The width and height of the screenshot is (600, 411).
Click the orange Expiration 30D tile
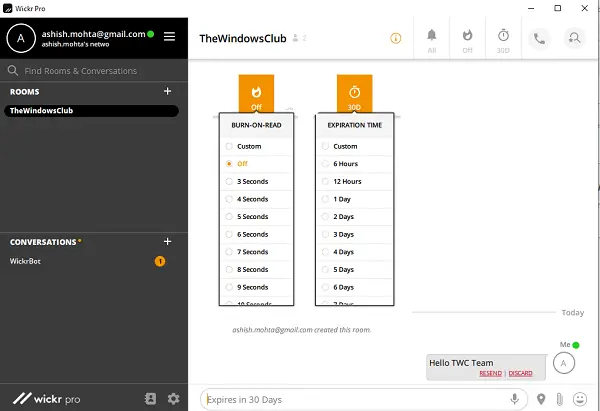pos(354,93)
